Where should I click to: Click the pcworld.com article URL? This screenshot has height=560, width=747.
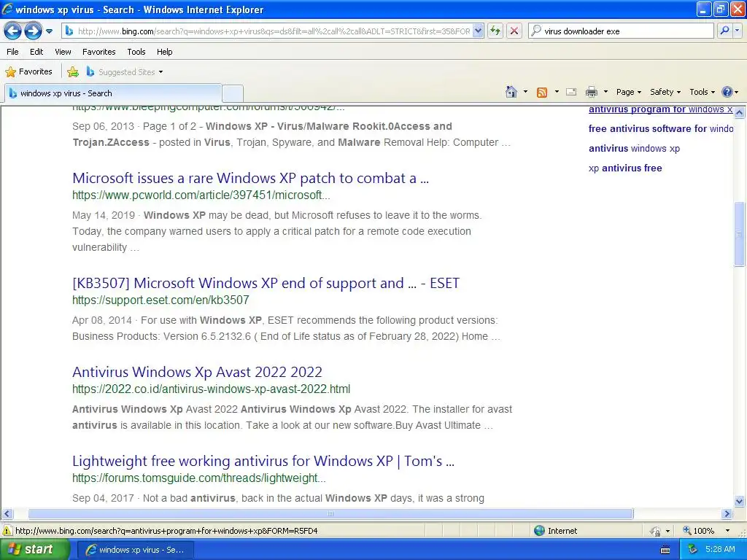click(201, 195)
